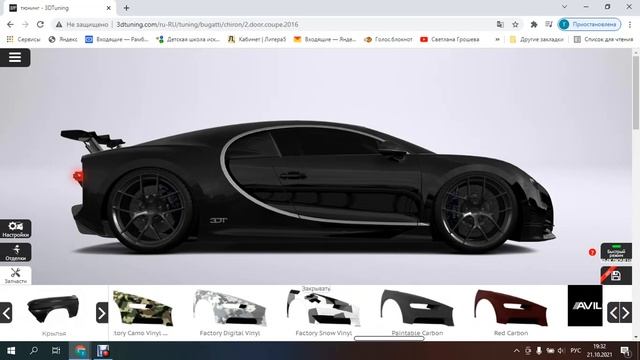The image size is (640, 360).
Task: Click the not secure warning icon
Action: [x=59, y=24]
